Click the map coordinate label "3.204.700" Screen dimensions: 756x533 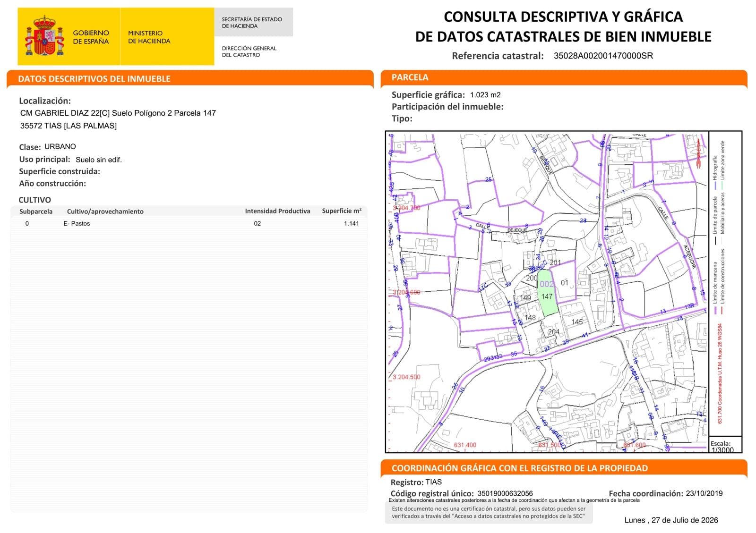click(x=407, y=208)
